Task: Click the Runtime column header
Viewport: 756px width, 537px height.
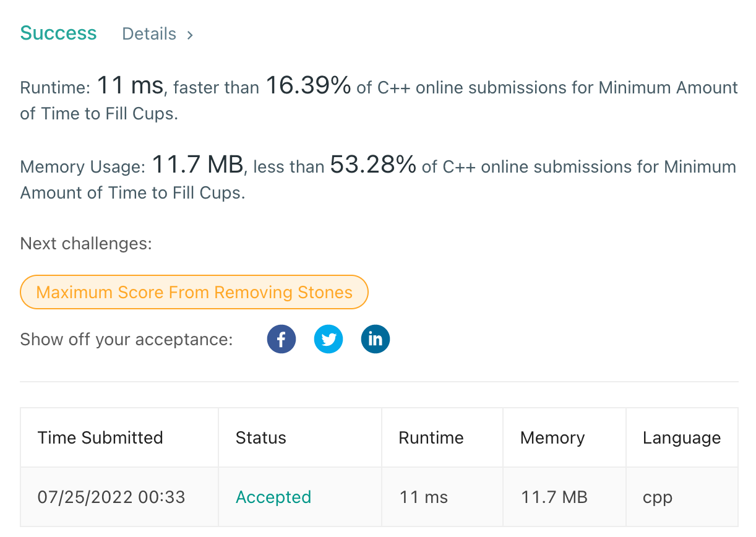Action: pos(431,437)
